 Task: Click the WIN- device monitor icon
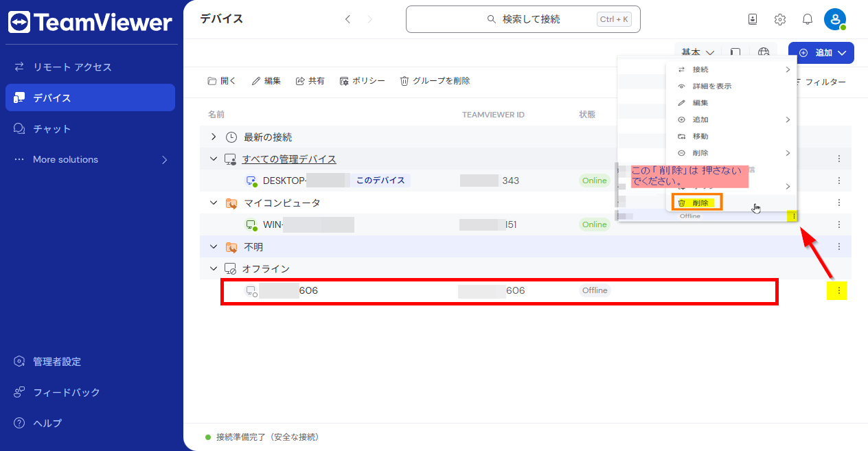[x=251, y=225]
